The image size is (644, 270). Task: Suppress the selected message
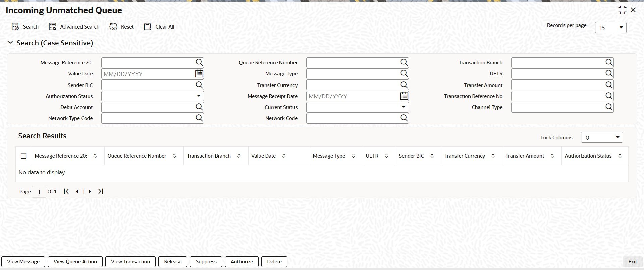206,262
